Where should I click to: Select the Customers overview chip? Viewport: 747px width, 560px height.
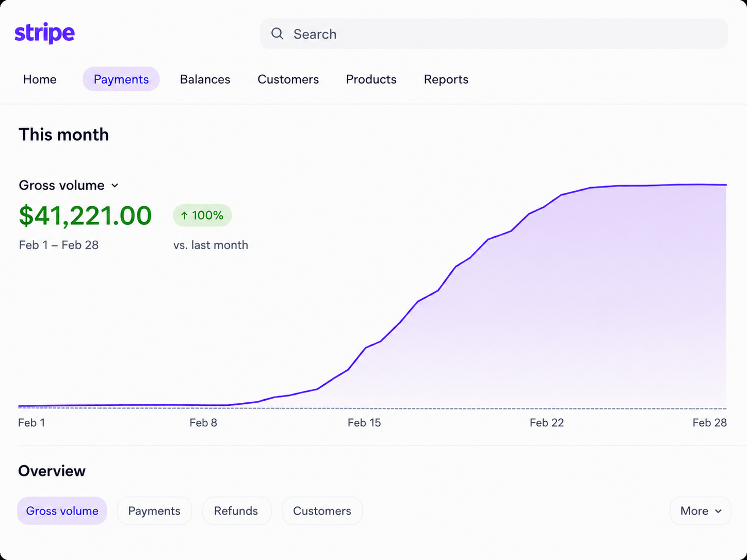pos(322,511)
